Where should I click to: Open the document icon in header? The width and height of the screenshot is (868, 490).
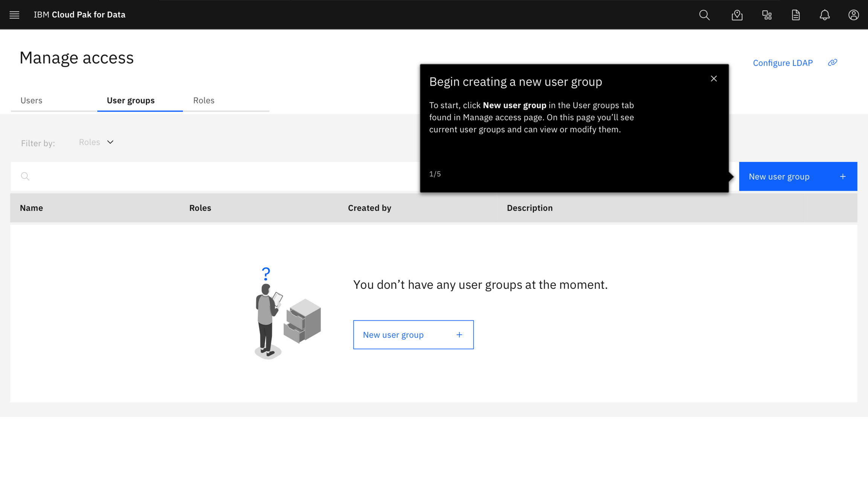796,15
